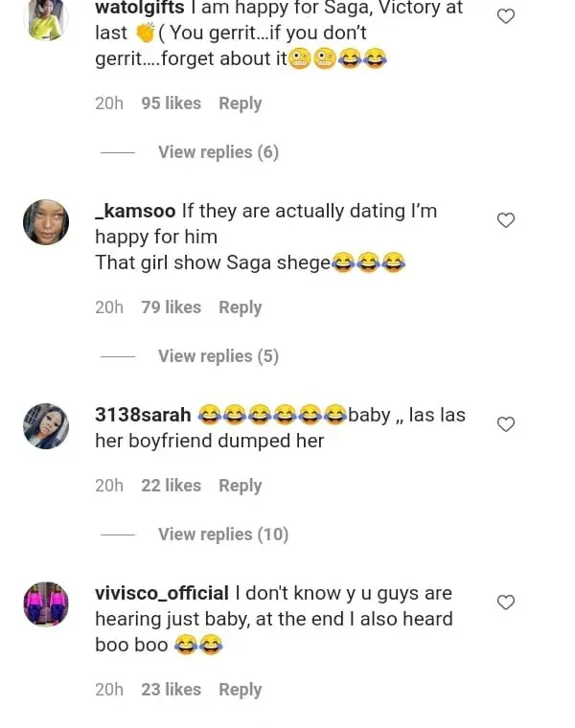Show the 10 replies under 3138sarah

point(222,535)
